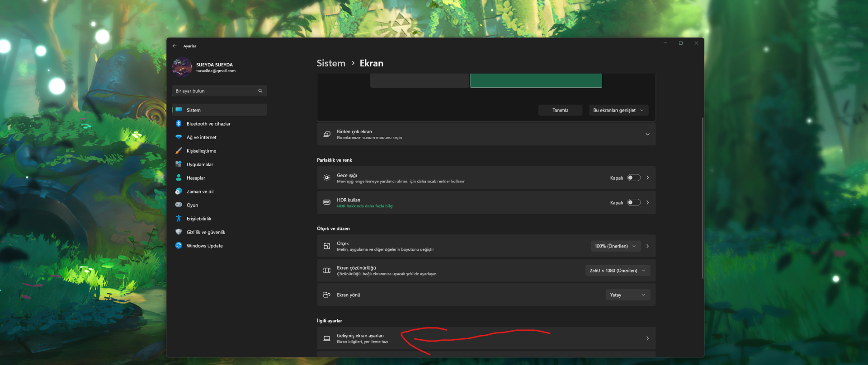Open Zaman ve dil settings
This screenshot has width=868, height=365.
pyautogui.click(x=219, y=192)
